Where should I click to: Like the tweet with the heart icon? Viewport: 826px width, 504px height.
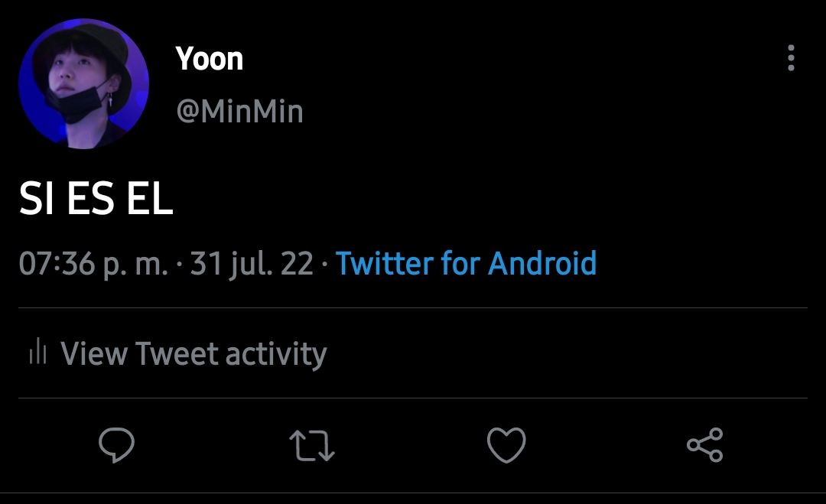tap(506, 445)
